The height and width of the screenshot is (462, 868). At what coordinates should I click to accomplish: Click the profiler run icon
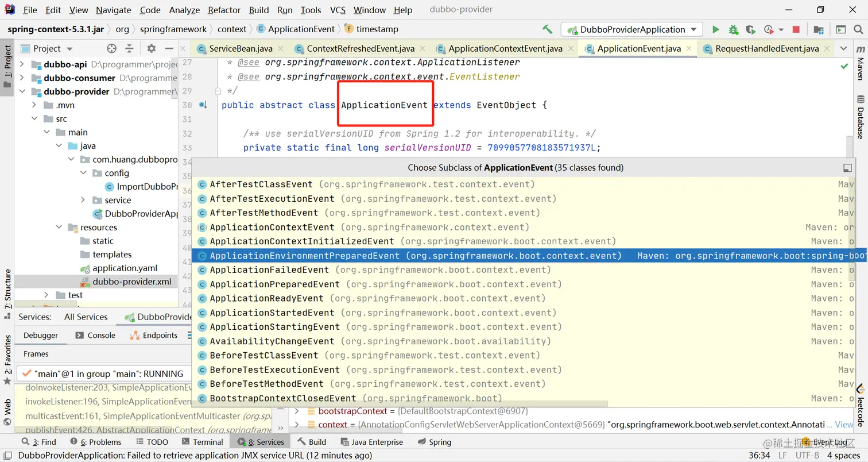[768, 29]
